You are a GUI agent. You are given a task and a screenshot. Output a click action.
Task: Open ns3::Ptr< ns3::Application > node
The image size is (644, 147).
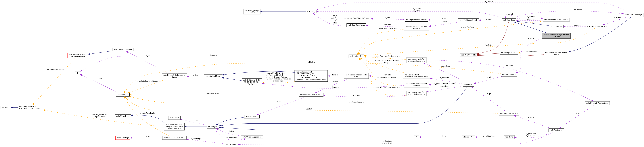click(597, 103)
